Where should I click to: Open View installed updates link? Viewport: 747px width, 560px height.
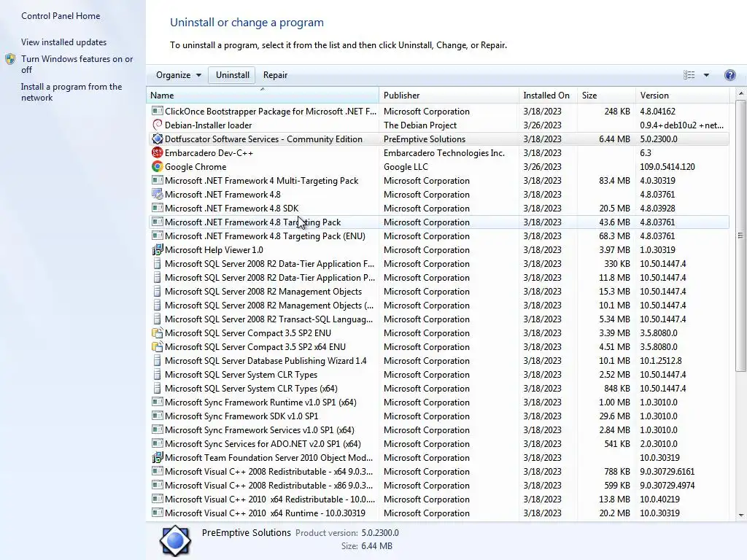(64, 42)
